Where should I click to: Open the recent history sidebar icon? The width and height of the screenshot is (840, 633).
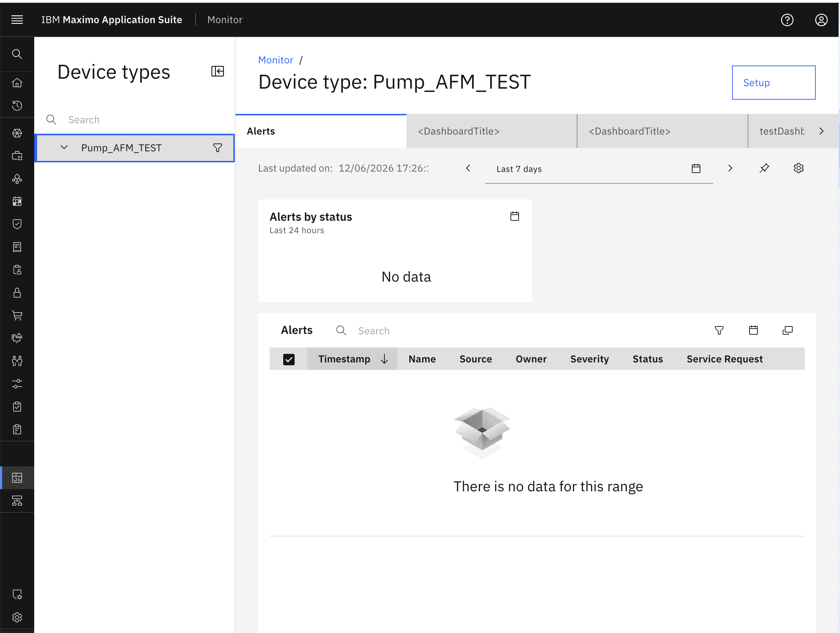click(x=17, y=105)
